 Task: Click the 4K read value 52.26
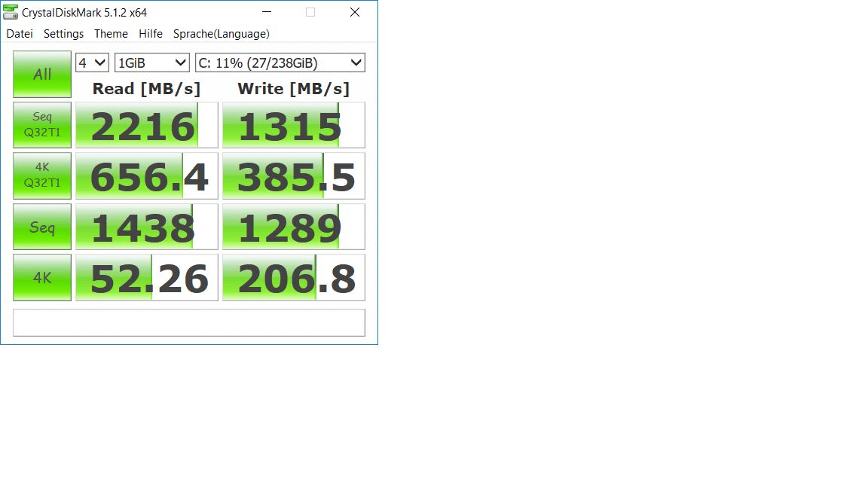(147, 278)
